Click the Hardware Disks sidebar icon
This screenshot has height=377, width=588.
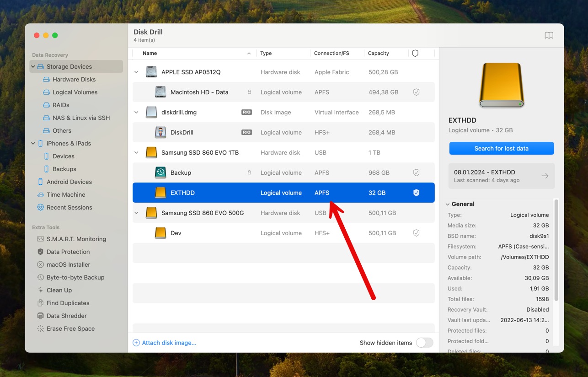pos(47,80)
